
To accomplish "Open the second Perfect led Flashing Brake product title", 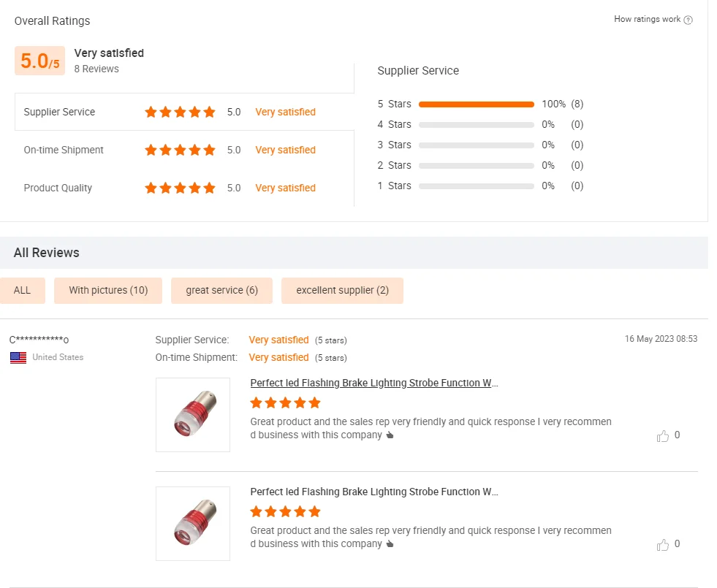I will (374, 492).
